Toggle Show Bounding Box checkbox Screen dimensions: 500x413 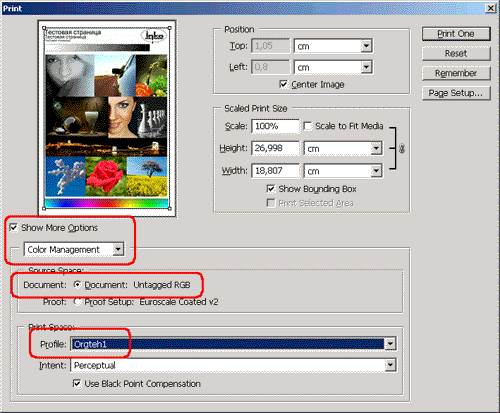coord(271,189)
